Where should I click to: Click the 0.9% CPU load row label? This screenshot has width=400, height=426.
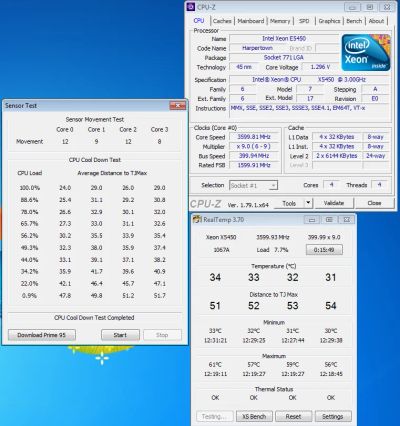[x=30, y=296]
